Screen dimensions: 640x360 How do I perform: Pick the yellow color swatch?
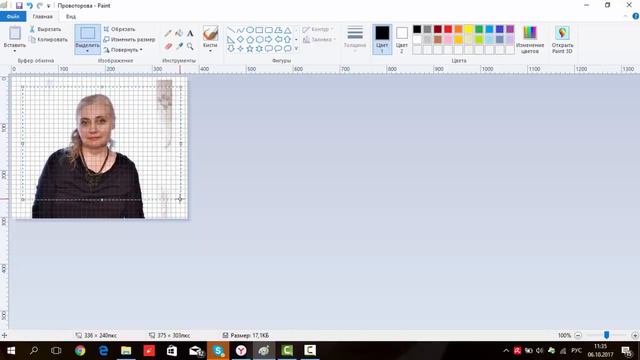(x=469, y=29)
